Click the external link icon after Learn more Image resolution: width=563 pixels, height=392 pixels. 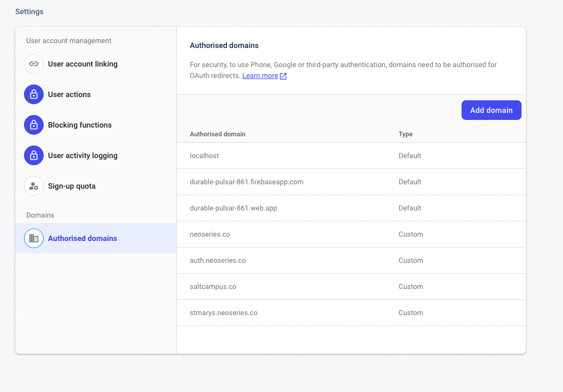tap(283, 76)
